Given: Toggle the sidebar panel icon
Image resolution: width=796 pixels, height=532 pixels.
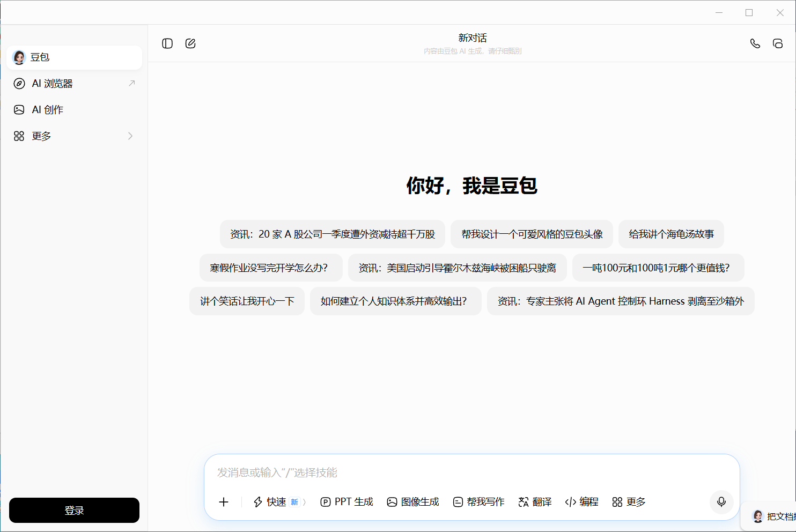Looking at the screenshot, I should point(167,43).
